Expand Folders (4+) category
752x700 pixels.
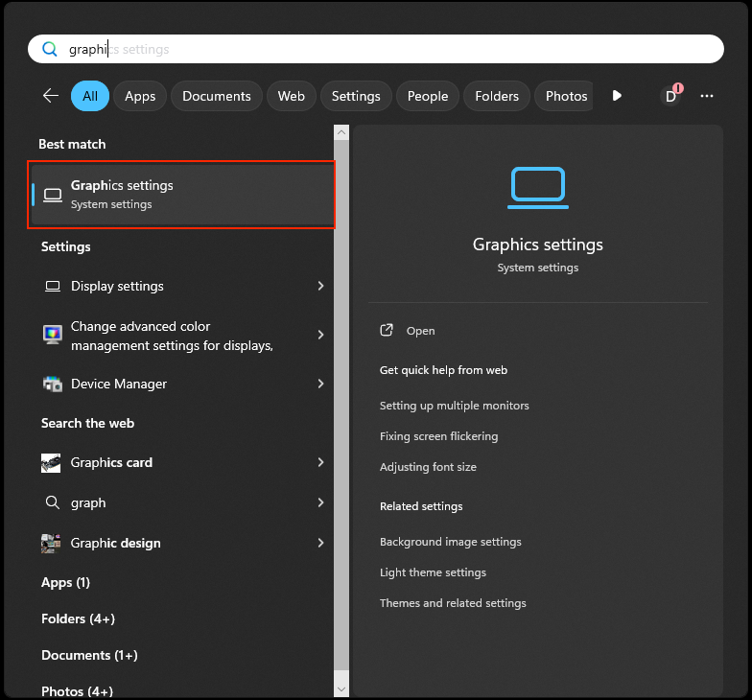pos(79,619)
